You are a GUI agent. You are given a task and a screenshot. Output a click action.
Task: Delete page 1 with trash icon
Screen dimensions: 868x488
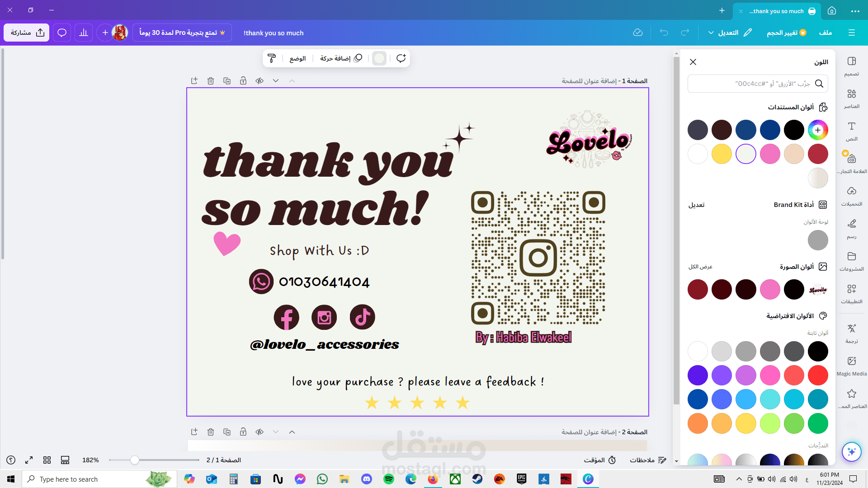click(x=211, y=81)
